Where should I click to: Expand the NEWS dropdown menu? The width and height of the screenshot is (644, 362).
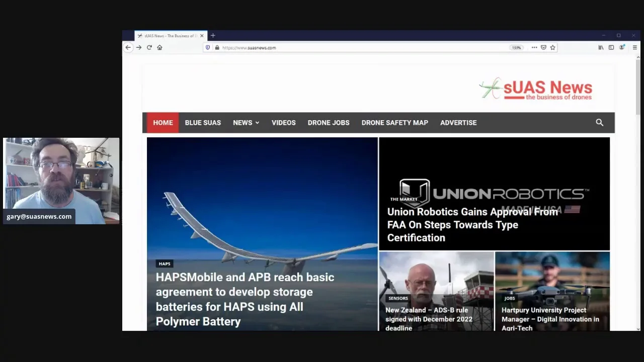(x=246, y=122)
